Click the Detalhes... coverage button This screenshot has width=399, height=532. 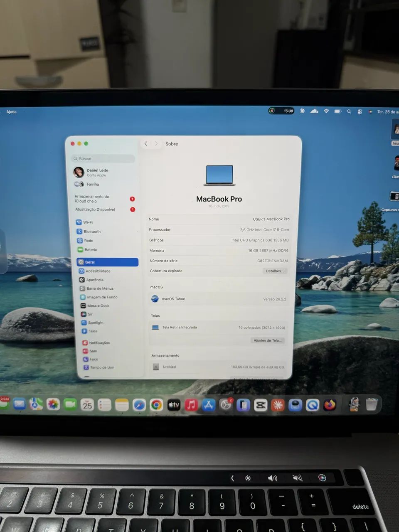[x=275, y=271]
